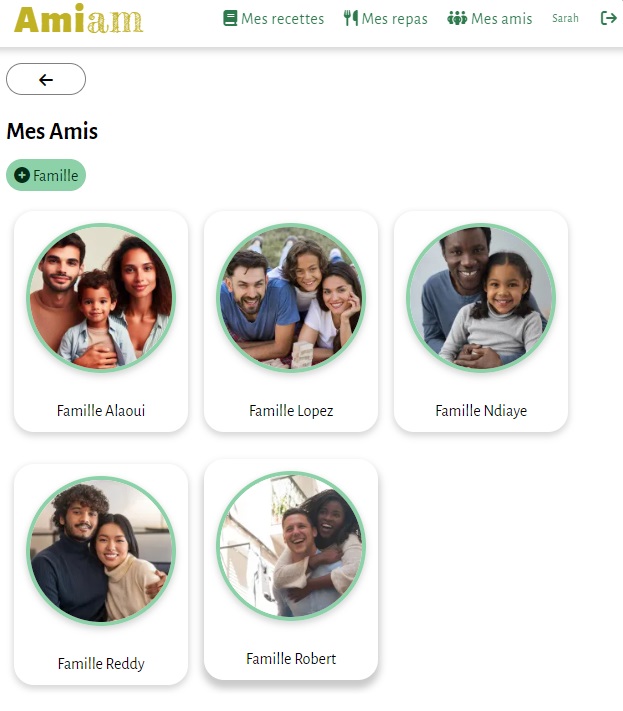Open the Mes amis section

[501, 19]
